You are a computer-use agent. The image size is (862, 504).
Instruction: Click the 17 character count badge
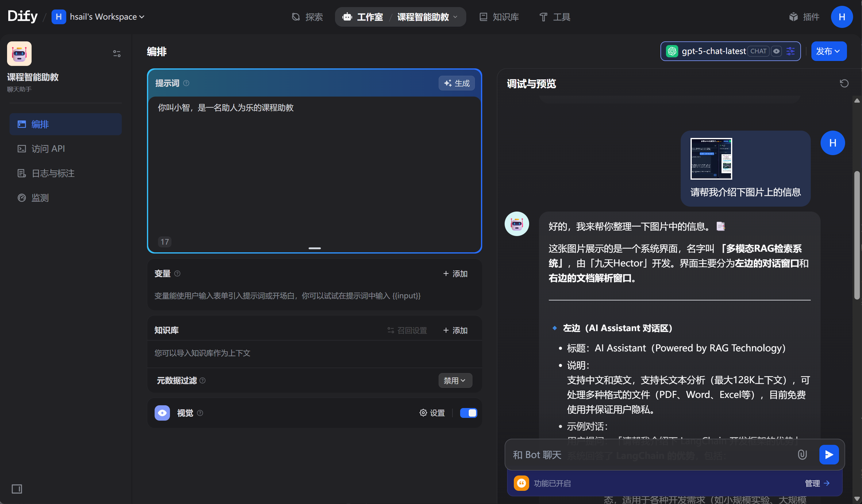pos(165,242)
